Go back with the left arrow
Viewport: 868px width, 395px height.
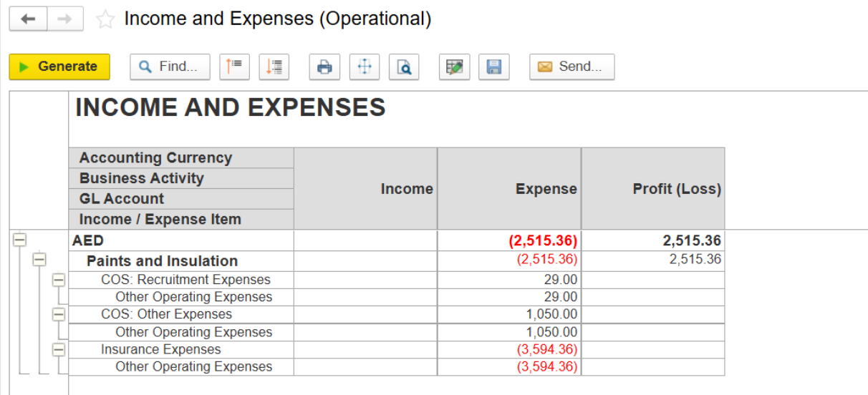(x=29, y=19)
